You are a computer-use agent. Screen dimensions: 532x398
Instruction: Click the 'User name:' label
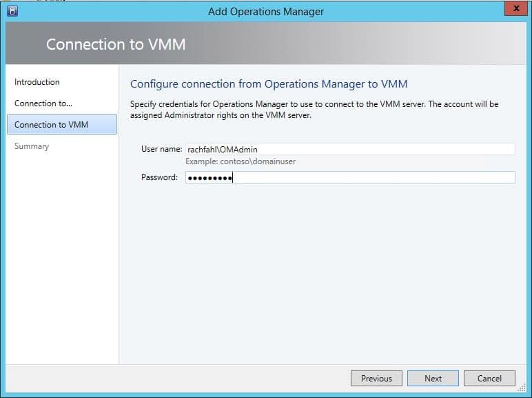point(161,149)
